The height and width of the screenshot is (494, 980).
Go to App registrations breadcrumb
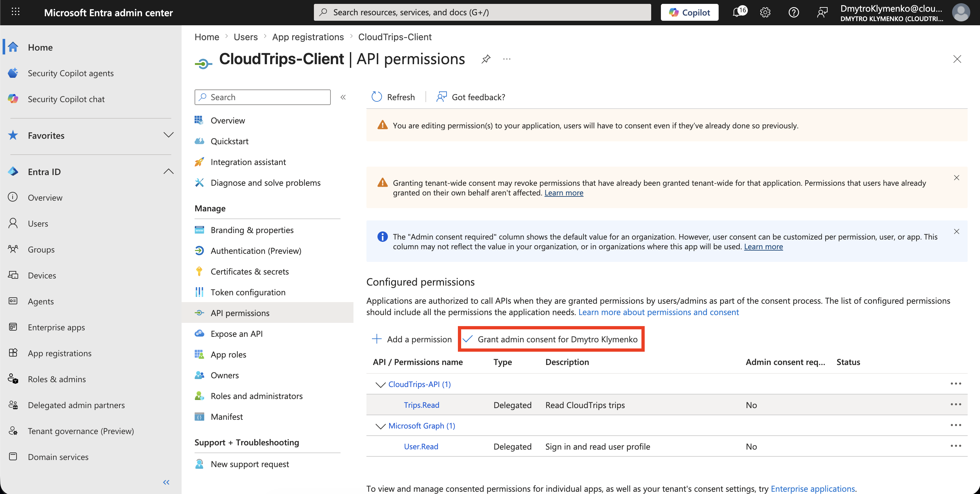pyautogui.click(x=308, y=37)
